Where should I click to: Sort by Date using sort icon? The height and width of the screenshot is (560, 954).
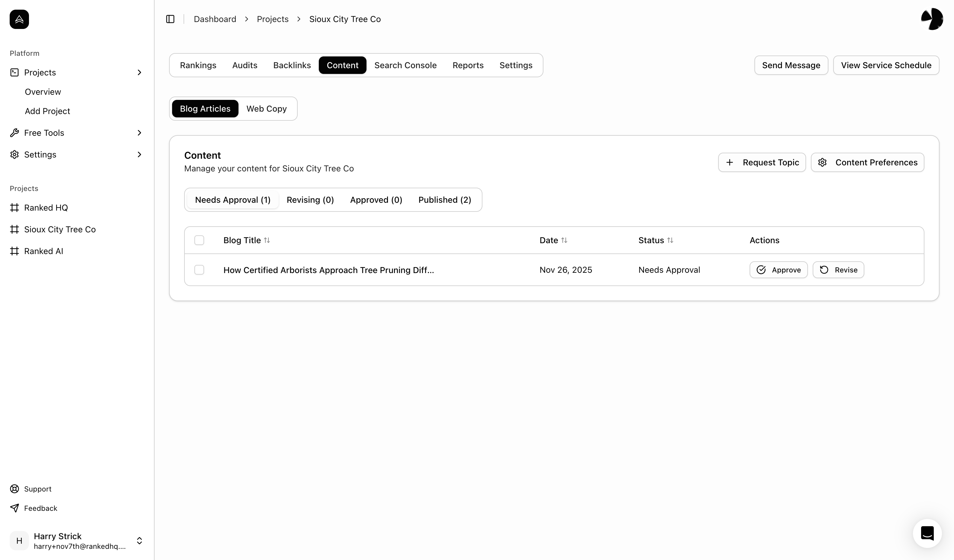(564, 240)
